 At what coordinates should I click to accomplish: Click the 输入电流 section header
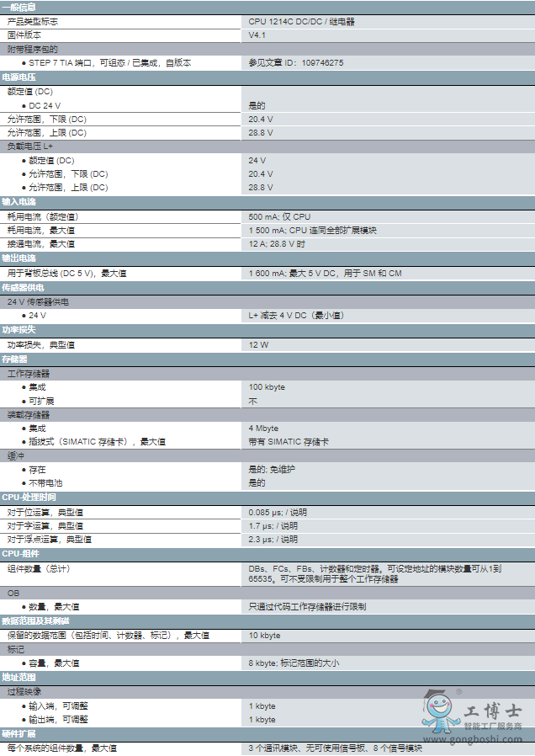point(19,202)
